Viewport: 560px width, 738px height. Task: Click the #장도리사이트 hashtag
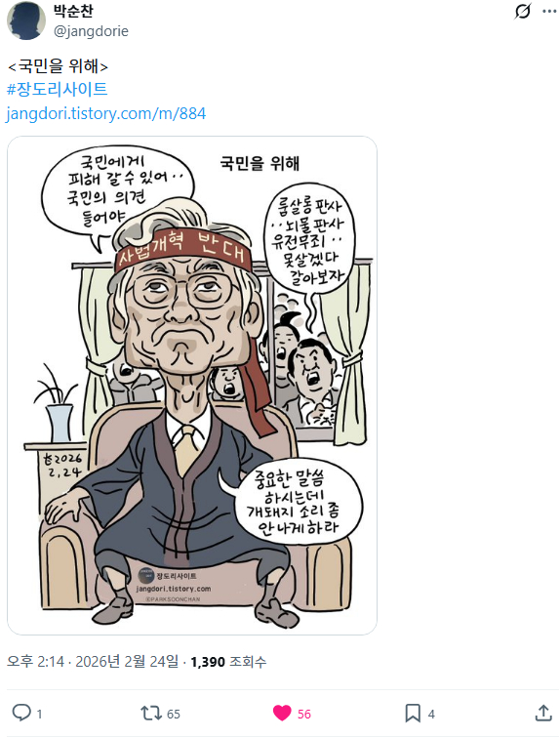[58, 89]
